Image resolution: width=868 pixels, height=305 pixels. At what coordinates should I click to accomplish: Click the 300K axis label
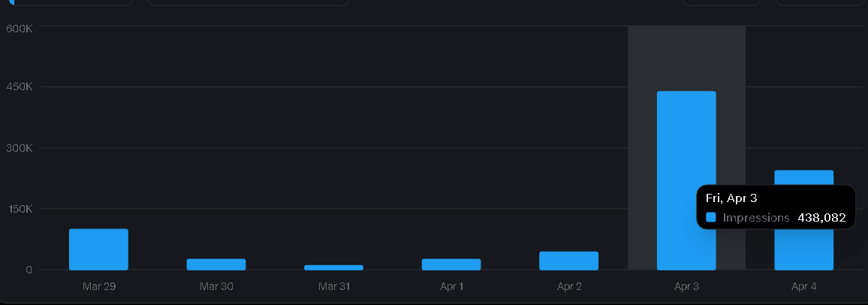point(20,148)
